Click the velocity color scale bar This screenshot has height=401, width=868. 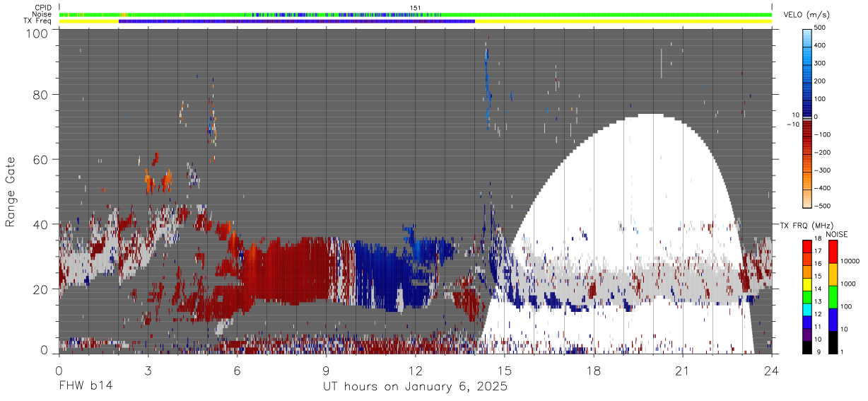coord(808,117)
